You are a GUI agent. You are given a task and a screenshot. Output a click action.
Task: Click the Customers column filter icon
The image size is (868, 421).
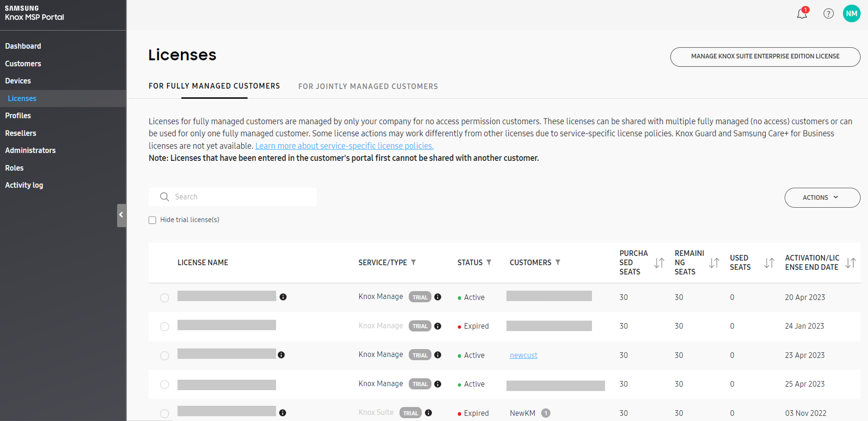(x=559, y=262)
